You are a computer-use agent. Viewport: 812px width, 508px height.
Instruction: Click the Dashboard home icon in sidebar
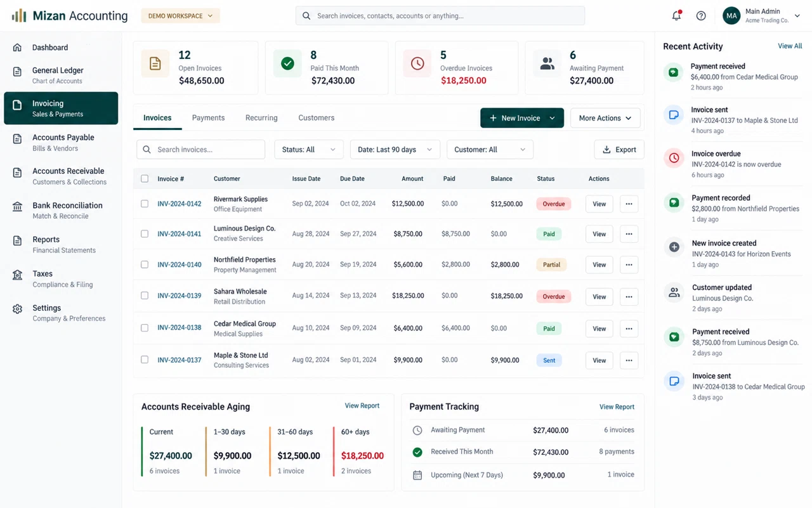tap(17, 48)
